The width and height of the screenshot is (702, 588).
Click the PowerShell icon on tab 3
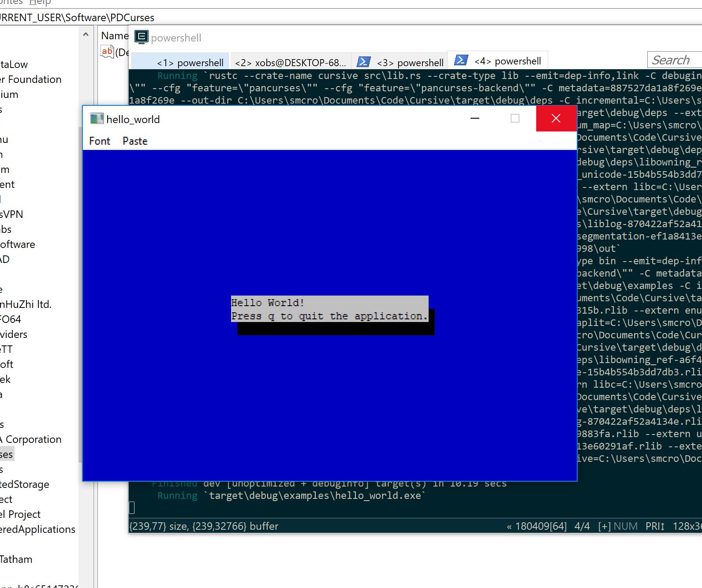click(x=364, y=62)
